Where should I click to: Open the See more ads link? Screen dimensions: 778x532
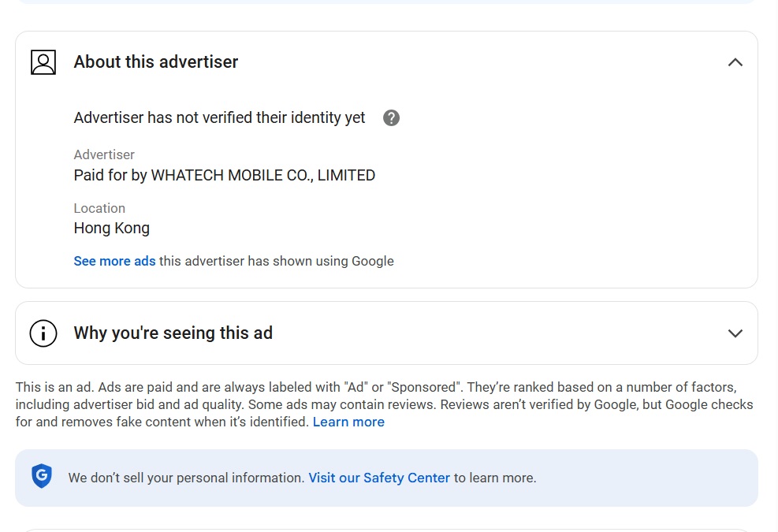(114, 261)
